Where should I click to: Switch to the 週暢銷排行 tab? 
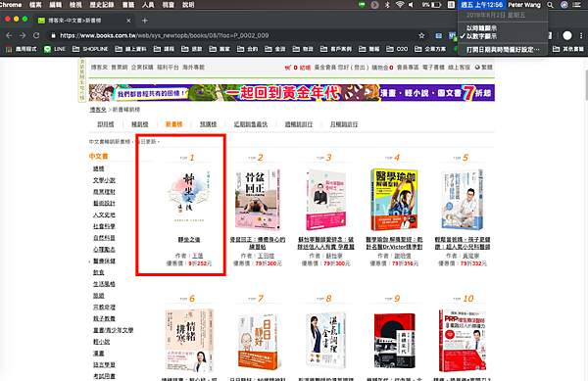coord(299,124)
